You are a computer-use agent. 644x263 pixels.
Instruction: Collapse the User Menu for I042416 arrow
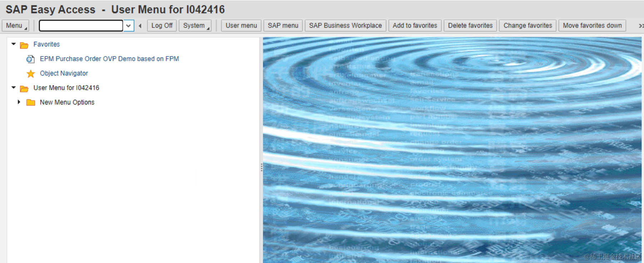click(14, 87)
